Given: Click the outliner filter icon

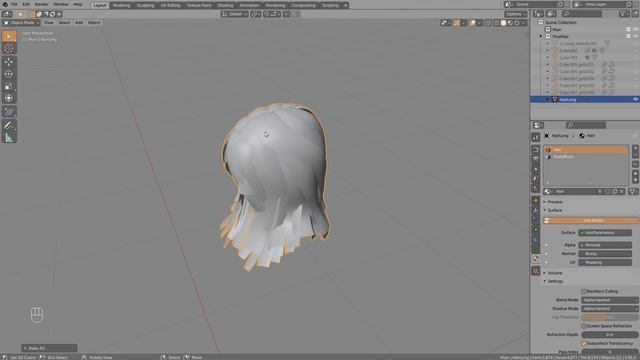Looking at the screenshot, I should pos(624,14).
